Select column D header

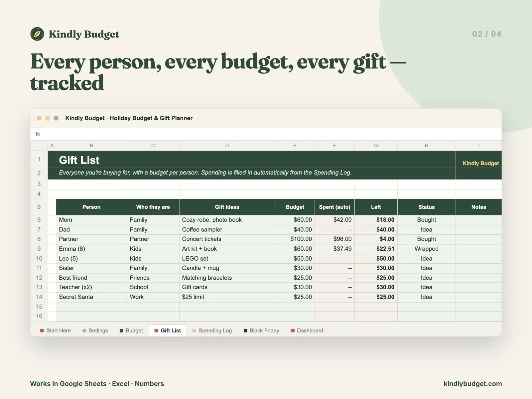pos(227,146)
